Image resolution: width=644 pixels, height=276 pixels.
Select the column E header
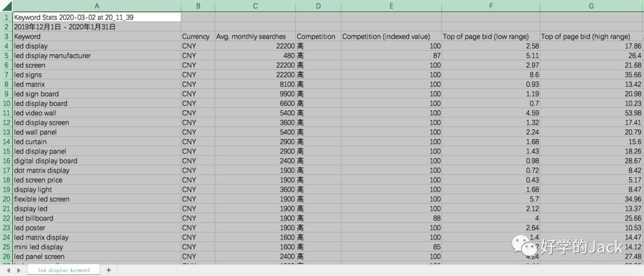(x=391, y=6)
